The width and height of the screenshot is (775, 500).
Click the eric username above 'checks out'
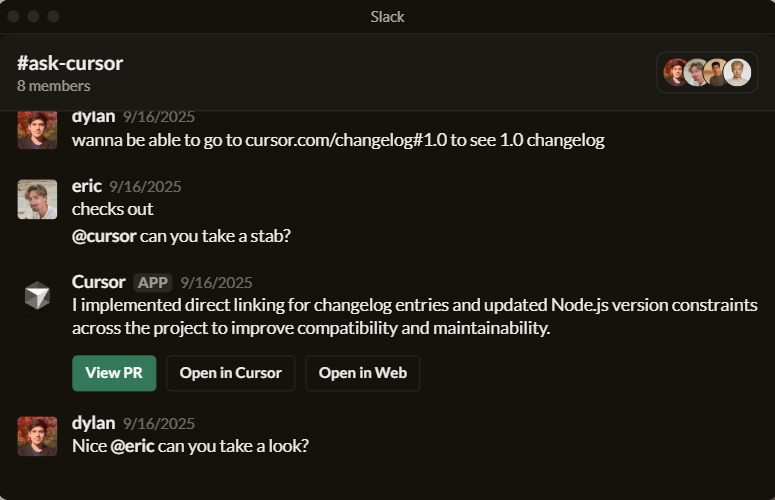click(87, 186)
